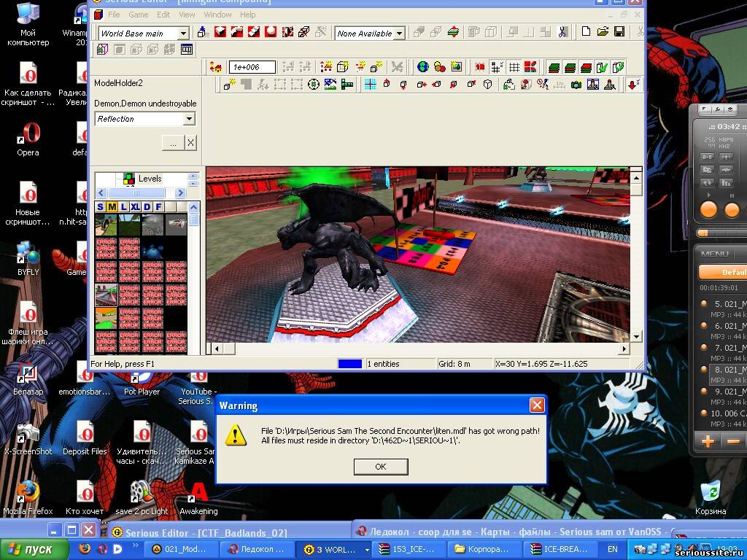This screenshot has width=747, height=560.
Task: Open the Корзина recycle bin icon
Action: coord(711,497)
